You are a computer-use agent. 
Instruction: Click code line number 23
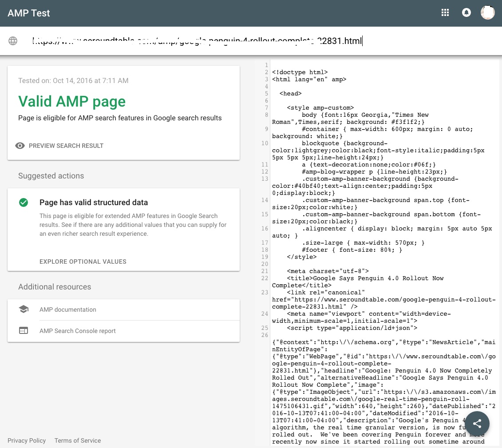coord(265,293)
